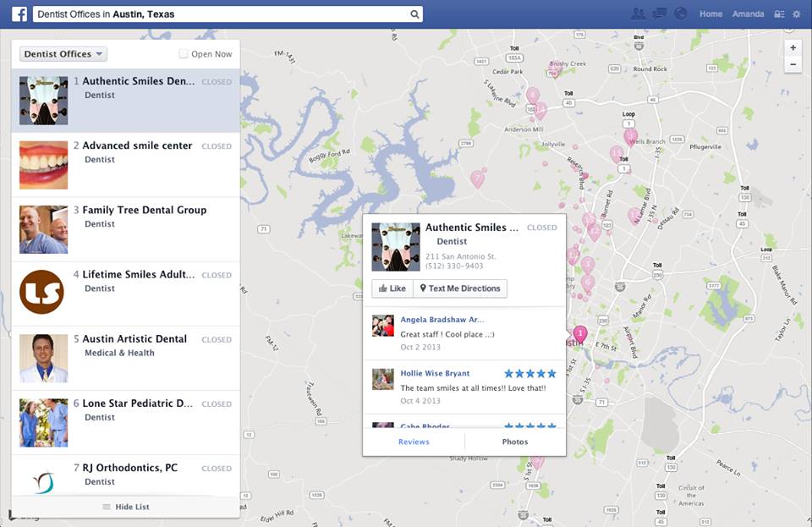
Task: Click the Medical & Health category text
Action: point(119,353)
